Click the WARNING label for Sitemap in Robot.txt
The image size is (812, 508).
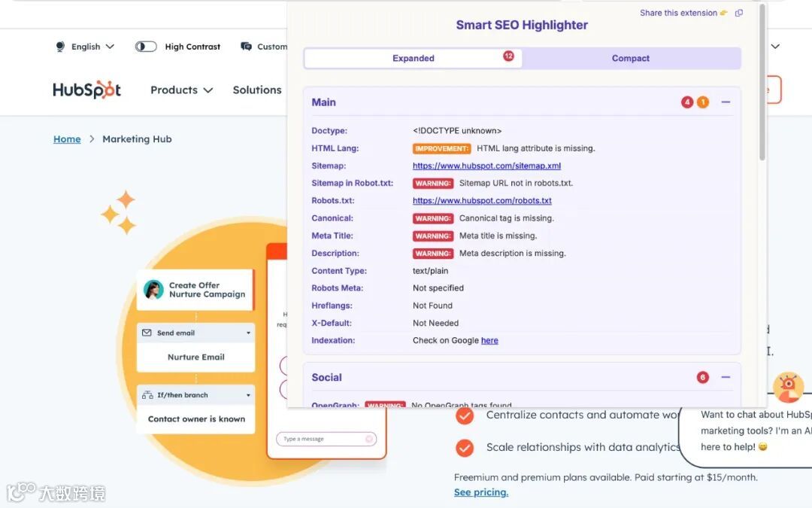433,183
